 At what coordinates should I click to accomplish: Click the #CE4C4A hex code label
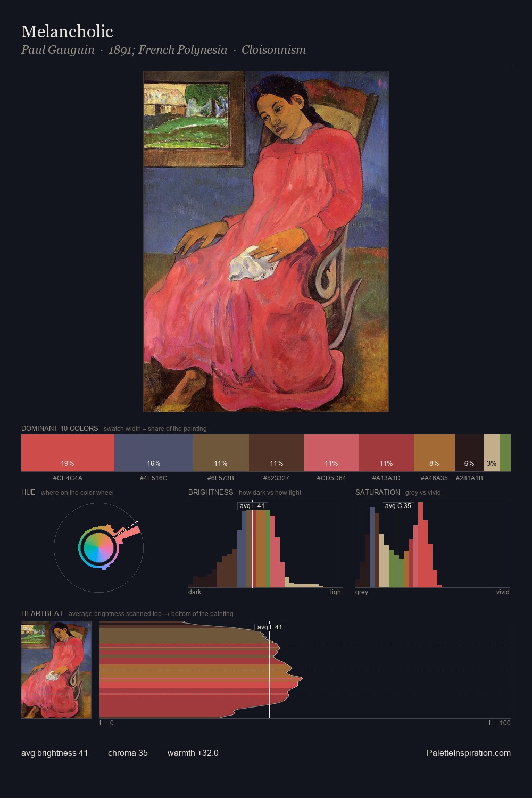click(x=68, y=478)
